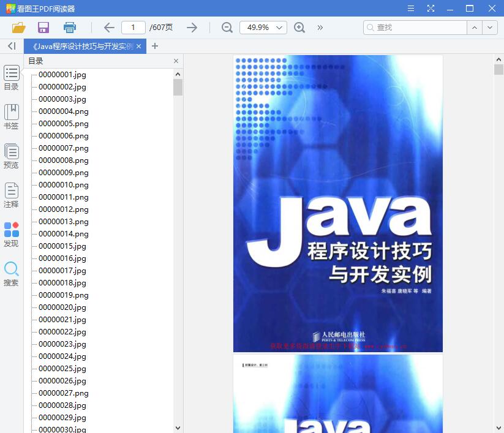Show more toolbar tools via double chevron

[320, 28]
